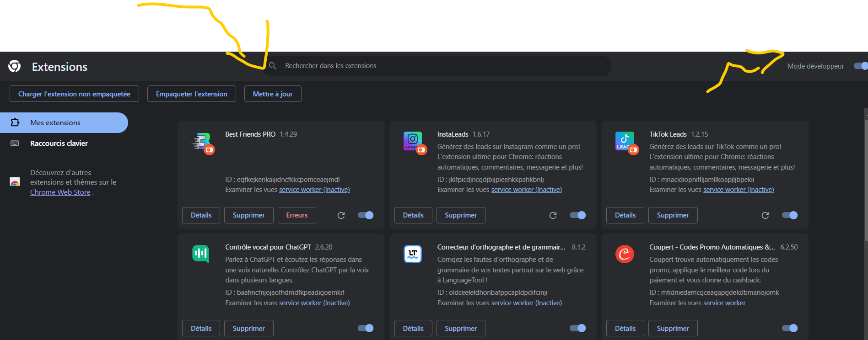Screen dimensions: 868x340
Task: Click the Contrôle vocal pour ChatGPT icon
Action: [201, 254]
